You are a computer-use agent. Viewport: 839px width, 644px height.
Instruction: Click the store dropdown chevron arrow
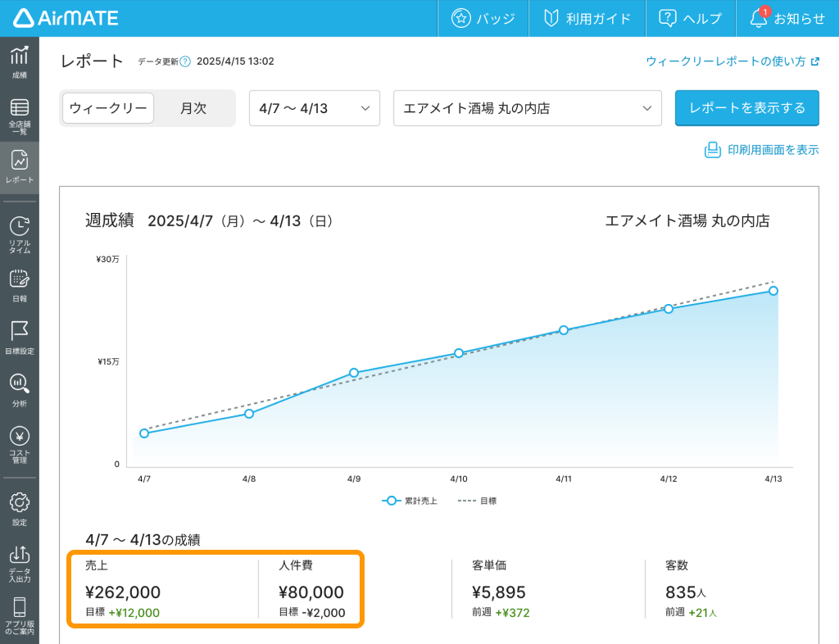point(647,109)
